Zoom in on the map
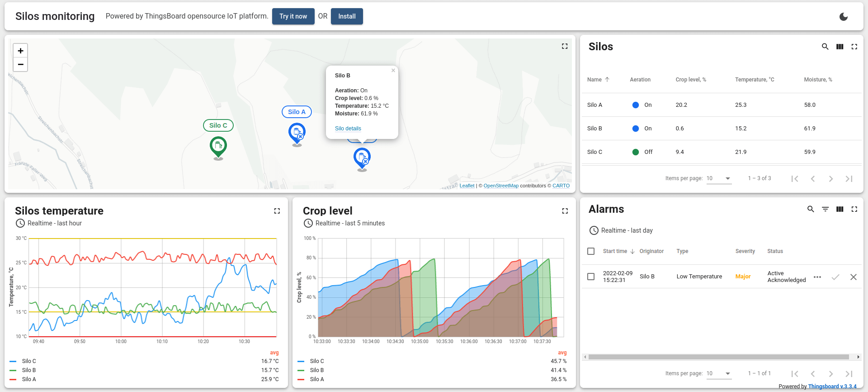Viewport: 868px width, 392px height. [x=20, y=51]
